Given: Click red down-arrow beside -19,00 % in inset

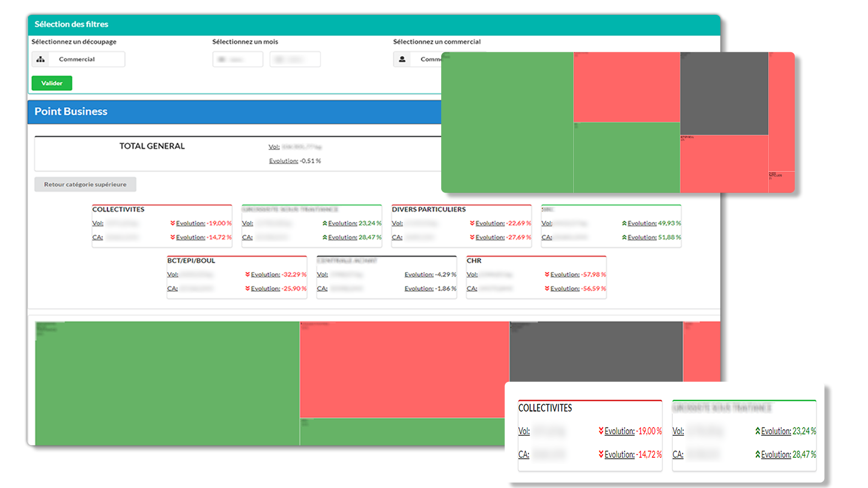Looking at the screenshot, I should pyautogui.click(x=601, y=431).
